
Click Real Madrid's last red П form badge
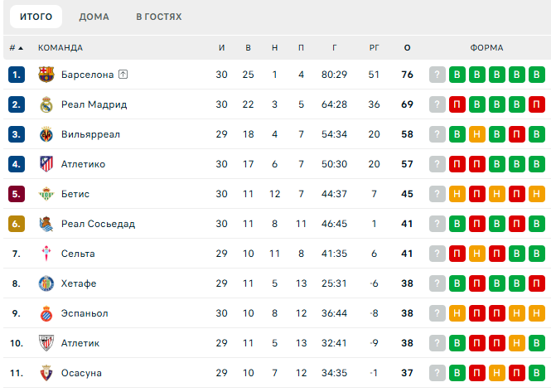(537, 104)
